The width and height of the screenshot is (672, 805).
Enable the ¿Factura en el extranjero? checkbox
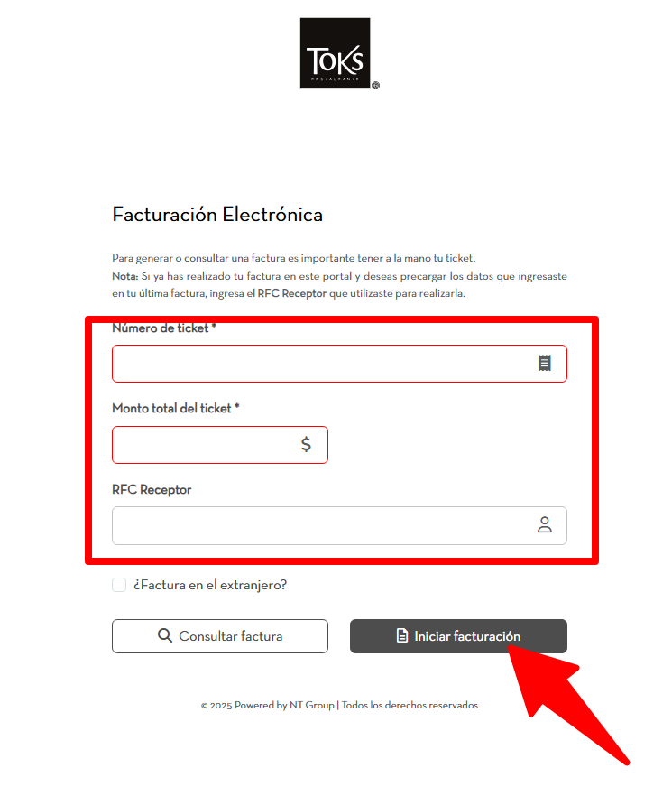(x=119, y=585)
